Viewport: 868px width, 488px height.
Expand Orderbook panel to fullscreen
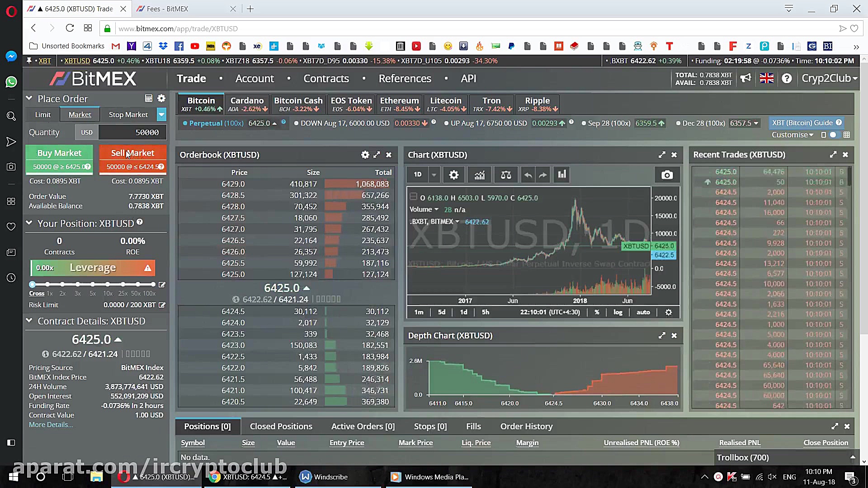[x=377, y=155]
